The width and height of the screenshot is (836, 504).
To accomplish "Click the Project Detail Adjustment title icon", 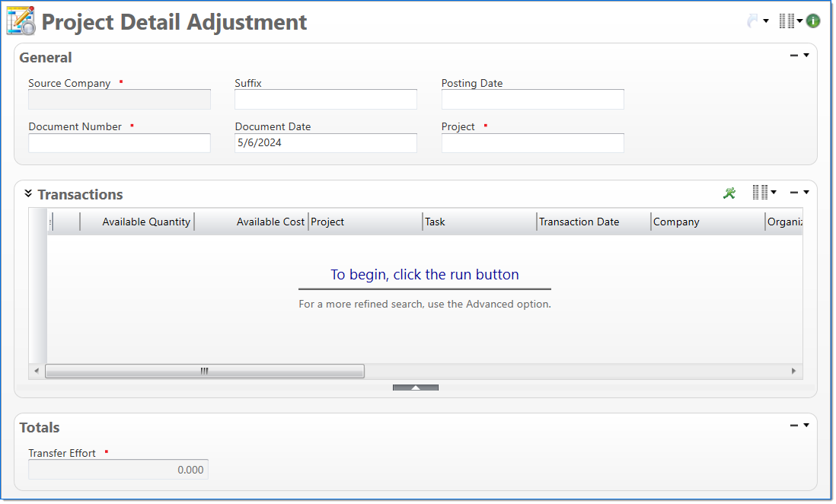I will point(21,21).
